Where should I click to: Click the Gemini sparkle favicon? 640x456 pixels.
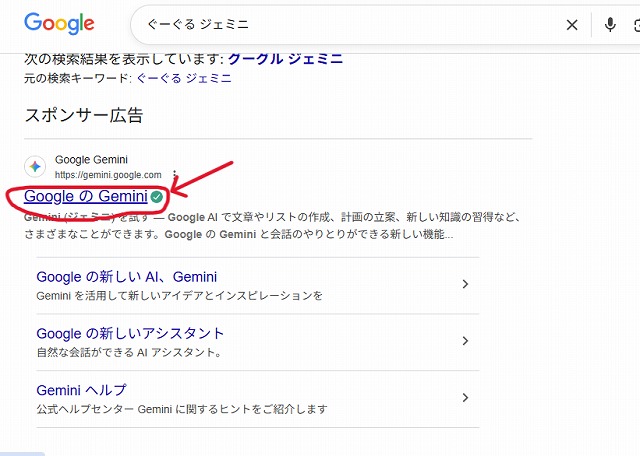pos(35,166)
